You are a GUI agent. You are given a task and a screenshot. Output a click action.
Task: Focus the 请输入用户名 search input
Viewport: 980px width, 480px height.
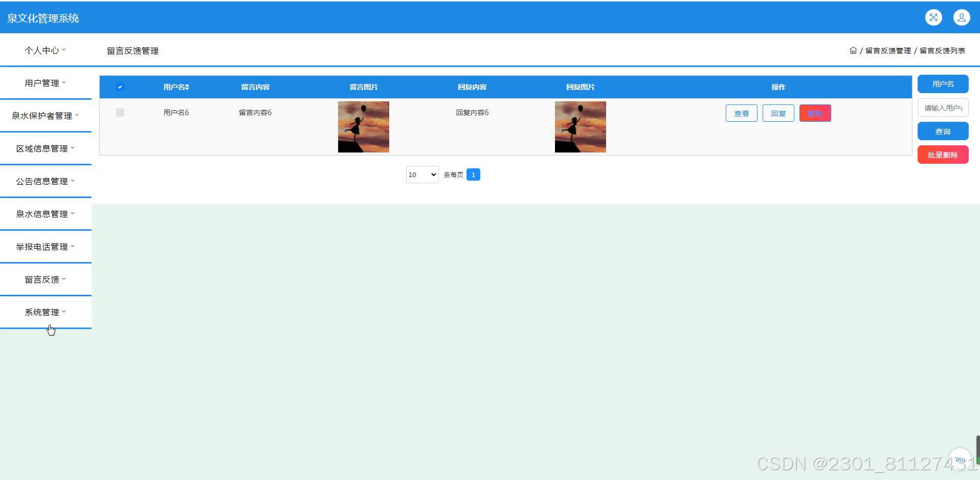[943, 107]
